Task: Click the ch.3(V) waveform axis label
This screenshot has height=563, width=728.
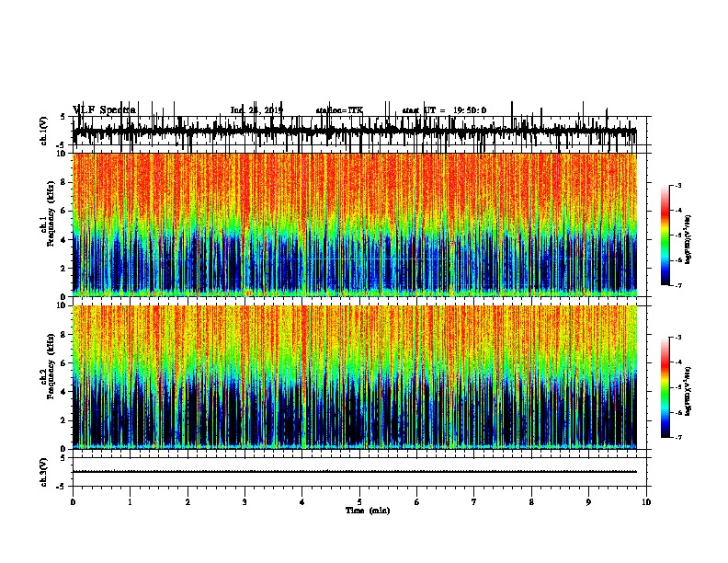Action: 44,472
